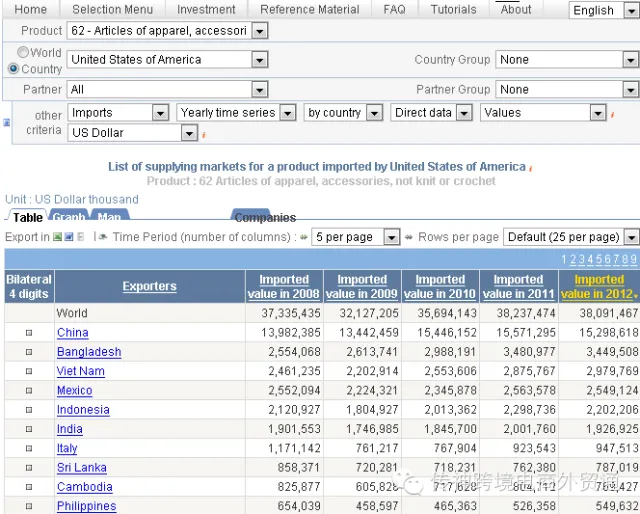
Task: Expand Philippines bilateral 4 digits box
Action: pos(29,506)
